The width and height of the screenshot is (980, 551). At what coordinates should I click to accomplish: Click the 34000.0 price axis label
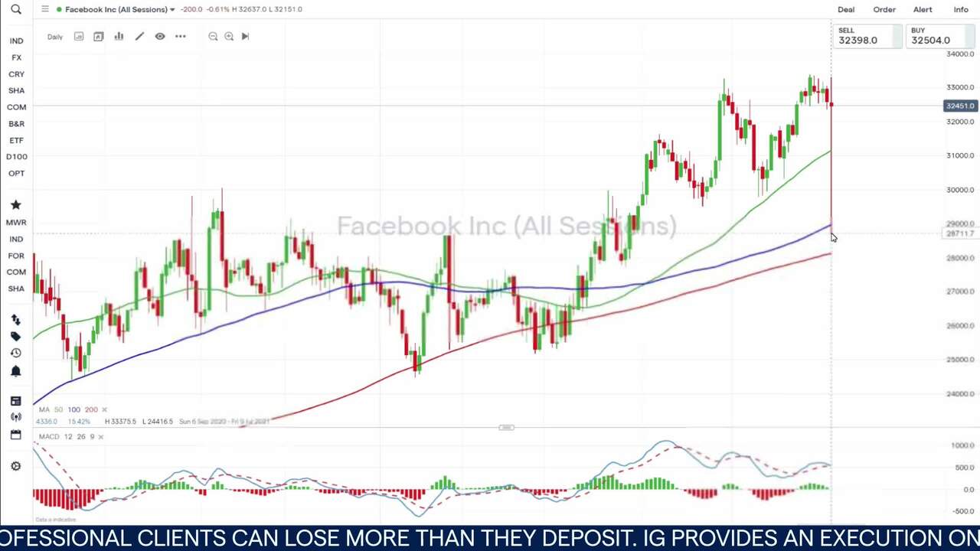coord(960,54)
